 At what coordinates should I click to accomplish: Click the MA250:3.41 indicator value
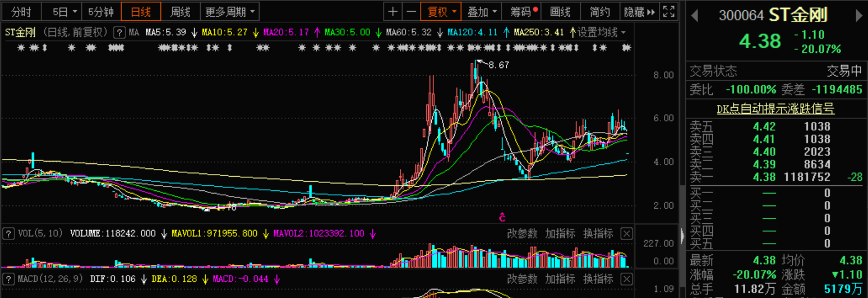coord(539,33)
